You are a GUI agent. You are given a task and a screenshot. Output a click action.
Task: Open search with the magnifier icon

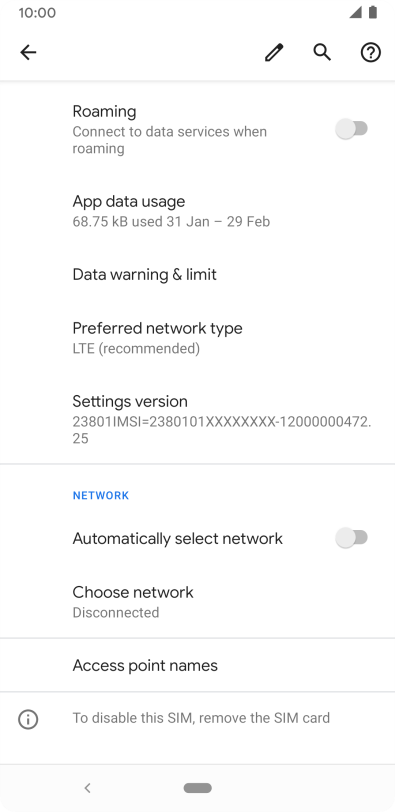coord(322,52)
